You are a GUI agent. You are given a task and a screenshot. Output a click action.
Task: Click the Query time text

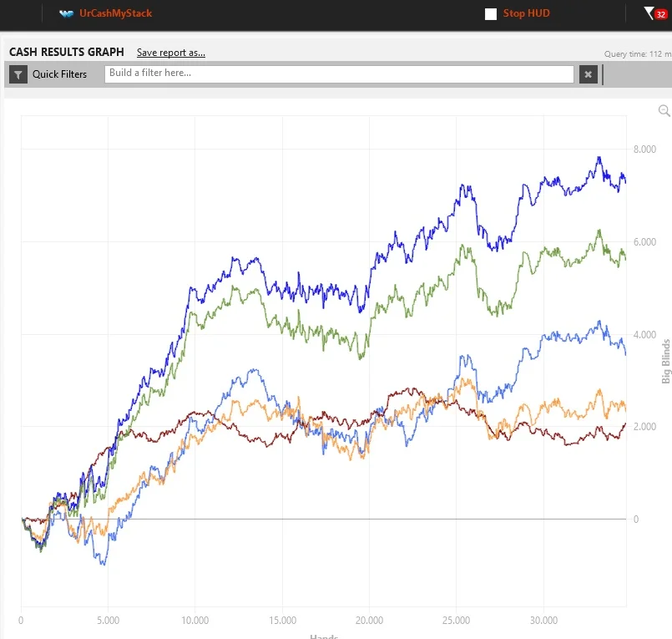pos(637,54)
